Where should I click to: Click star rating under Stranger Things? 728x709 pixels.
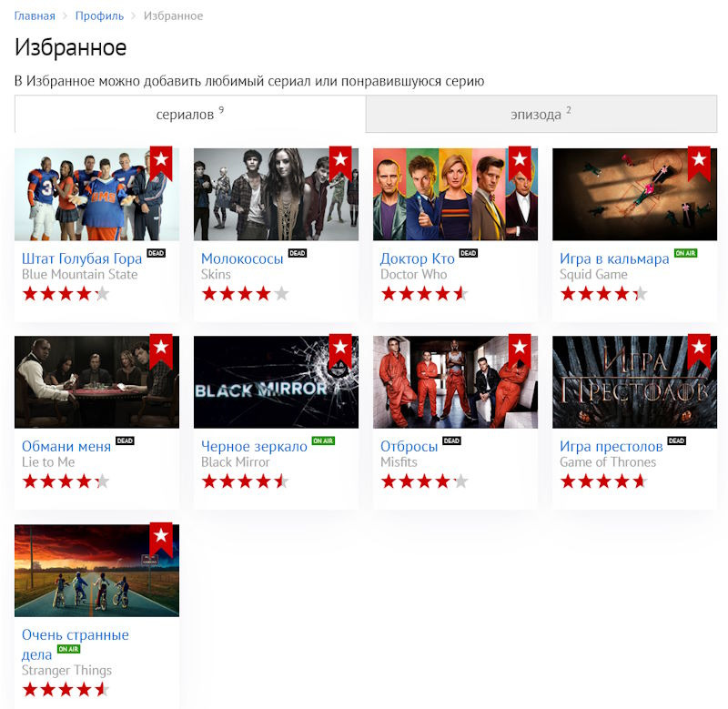[x=66, y=690]
